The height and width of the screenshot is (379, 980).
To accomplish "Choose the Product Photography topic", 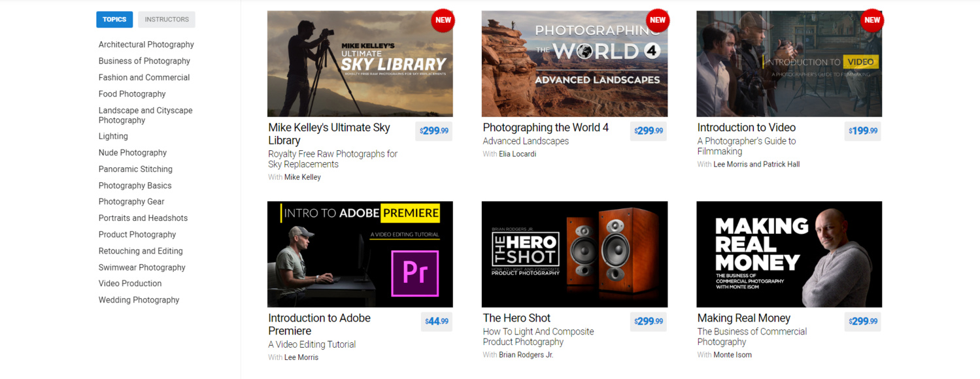I will click(x=137, y=235).
